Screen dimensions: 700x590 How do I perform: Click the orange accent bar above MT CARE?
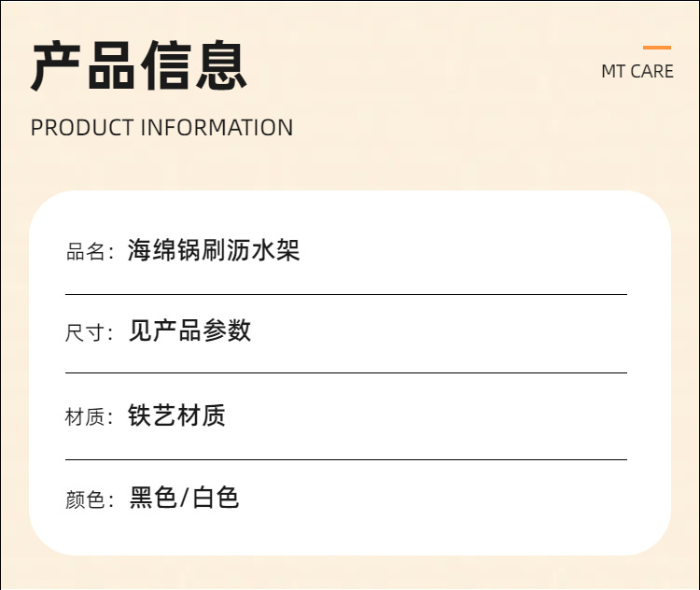656,48
